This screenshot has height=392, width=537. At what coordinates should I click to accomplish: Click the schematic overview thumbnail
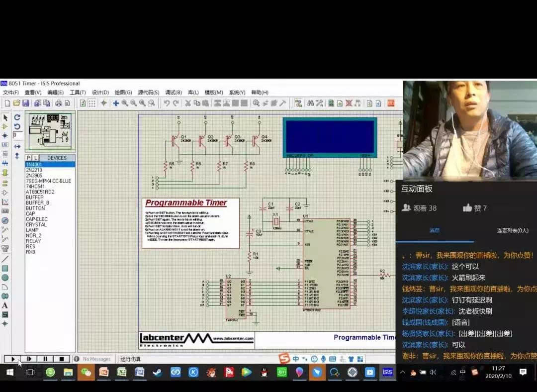pos(50,129)
